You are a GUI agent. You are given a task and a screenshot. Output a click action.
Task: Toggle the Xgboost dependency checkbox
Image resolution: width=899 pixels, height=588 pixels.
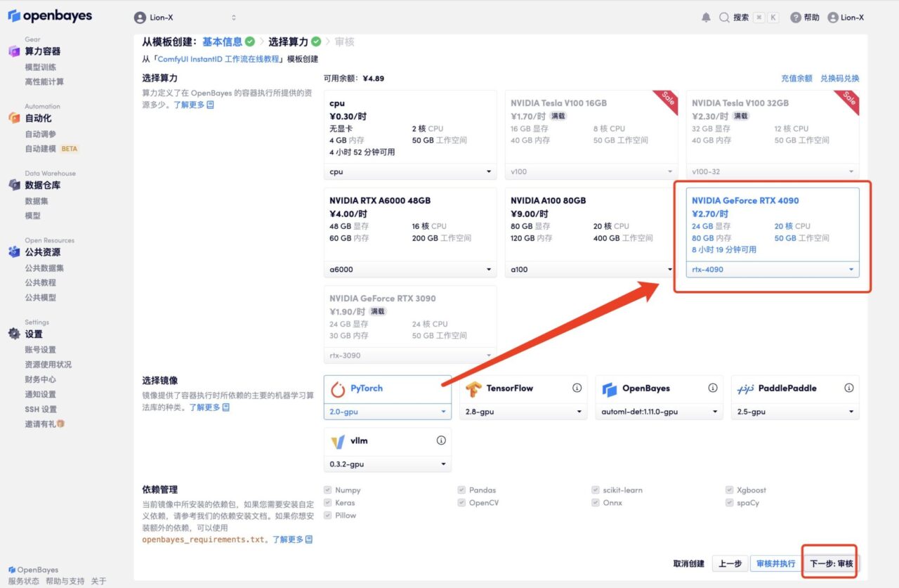[730, 490]
